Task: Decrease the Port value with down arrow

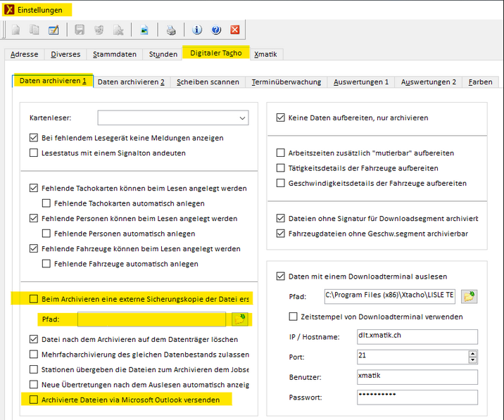Action: 472,360
